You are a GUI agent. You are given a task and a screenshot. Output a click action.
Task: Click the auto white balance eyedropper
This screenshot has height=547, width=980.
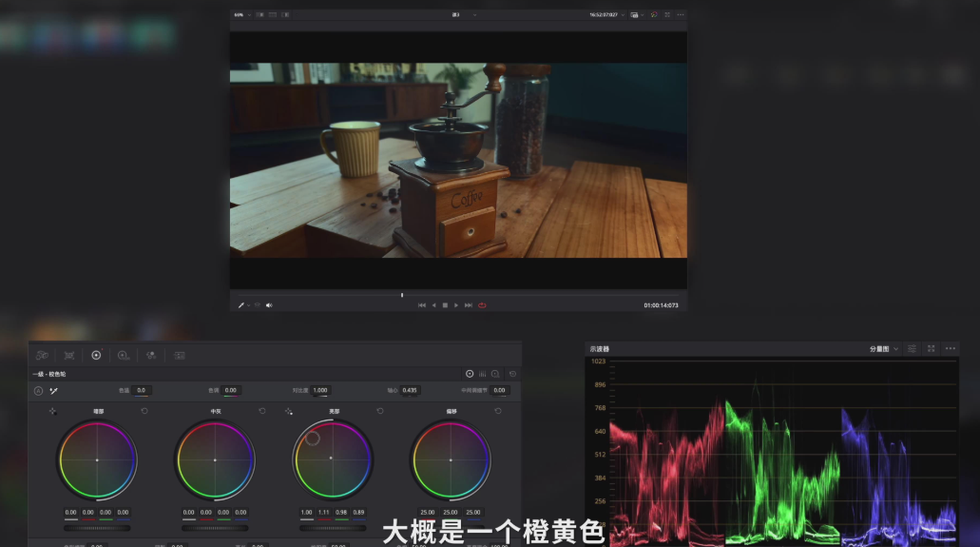(54, 390)
